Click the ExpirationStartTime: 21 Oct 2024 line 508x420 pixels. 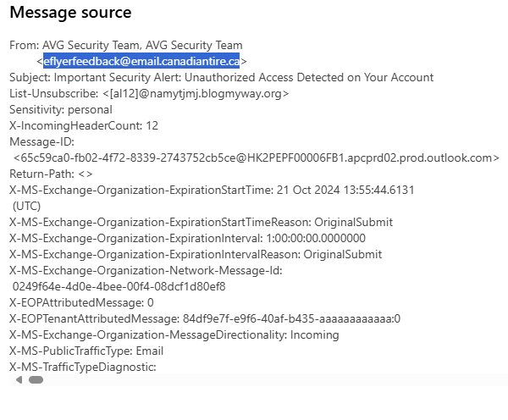pyautogui.click(x=212, y=190)
